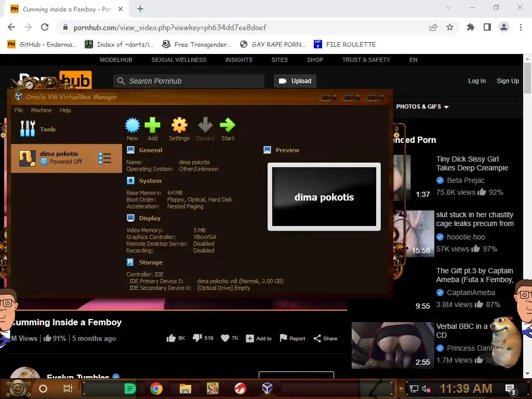Screen dimensions: 532x399
Task: Open the Index of ~dartz bookmark
Action: [x=119, y=45]
